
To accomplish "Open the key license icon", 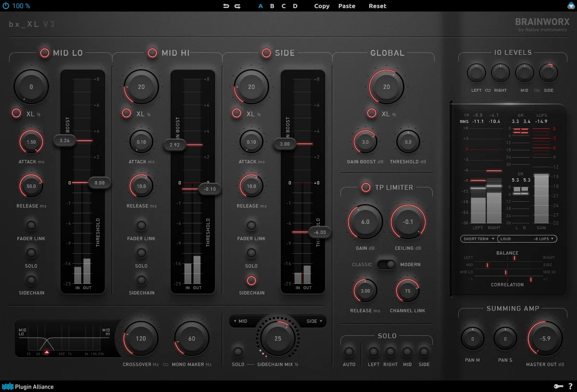I will tap(557, 386).
